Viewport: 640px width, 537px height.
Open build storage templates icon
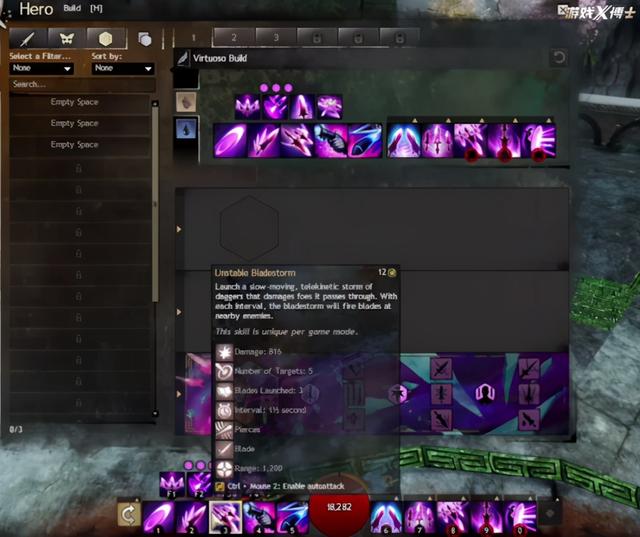point(144,39)
